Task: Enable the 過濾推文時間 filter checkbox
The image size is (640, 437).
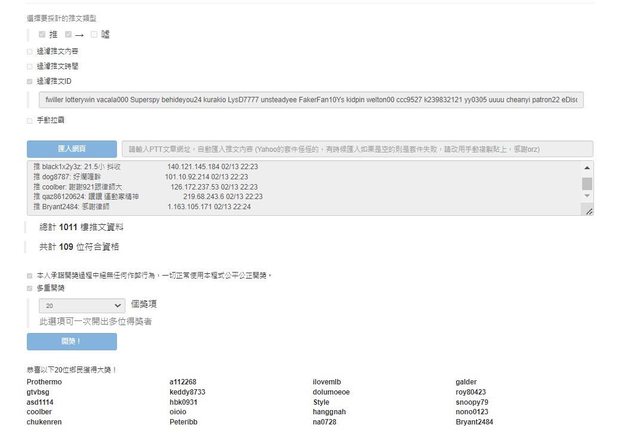Action: tap(29, 65)
